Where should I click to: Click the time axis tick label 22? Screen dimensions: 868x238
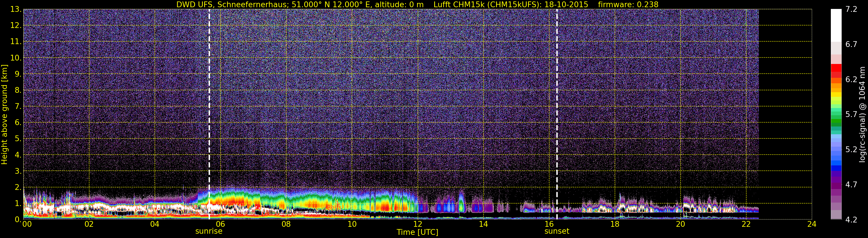point(746,224)
